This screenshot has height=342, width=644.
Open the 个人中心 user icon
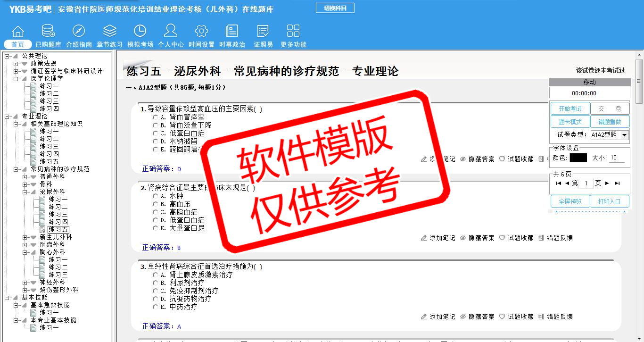(171, 32)
